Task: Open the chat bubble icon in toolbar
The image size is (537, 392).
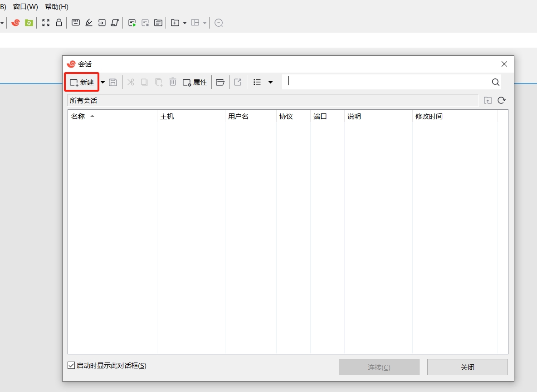Action: click(219, 23)
